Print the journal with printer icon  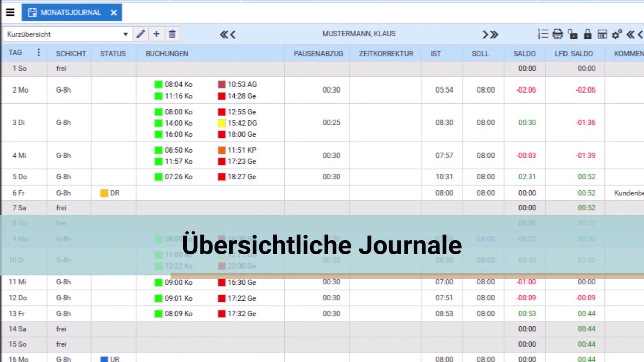click(x=557, y=34)
